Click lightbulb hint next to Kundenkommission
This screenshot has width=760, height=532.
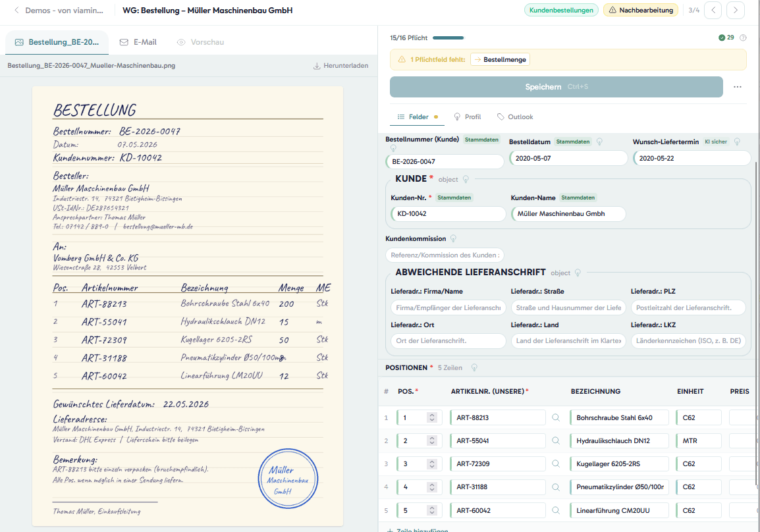pyautogui.click(x=453, y=238)
